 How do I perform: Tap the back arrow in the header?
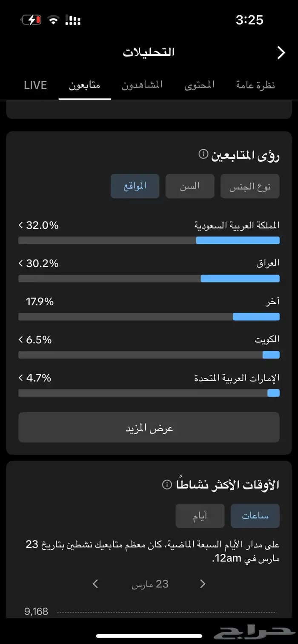(281, 52)
